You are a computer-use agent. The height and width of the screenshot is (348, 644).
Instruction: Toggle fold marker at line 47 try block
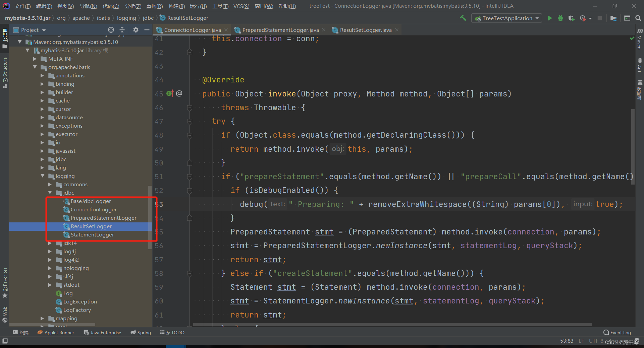190,121
